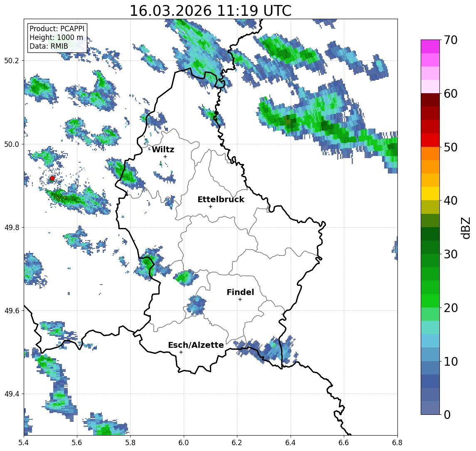Click the Findel station label
The height and width of the screenshot is (451, 476).
pos(240,292)
